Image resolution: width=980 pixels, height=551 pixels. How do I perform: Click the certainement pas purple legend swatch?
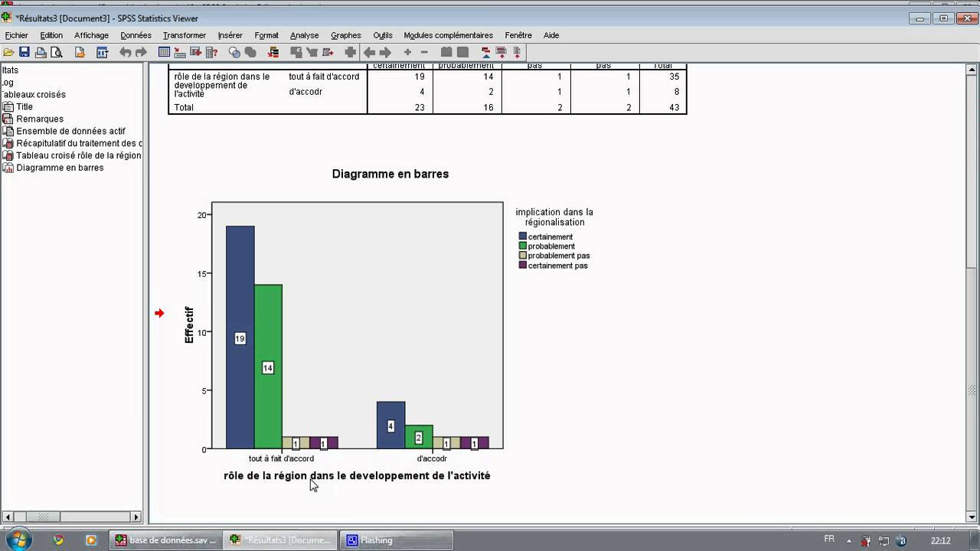(523, 265)
